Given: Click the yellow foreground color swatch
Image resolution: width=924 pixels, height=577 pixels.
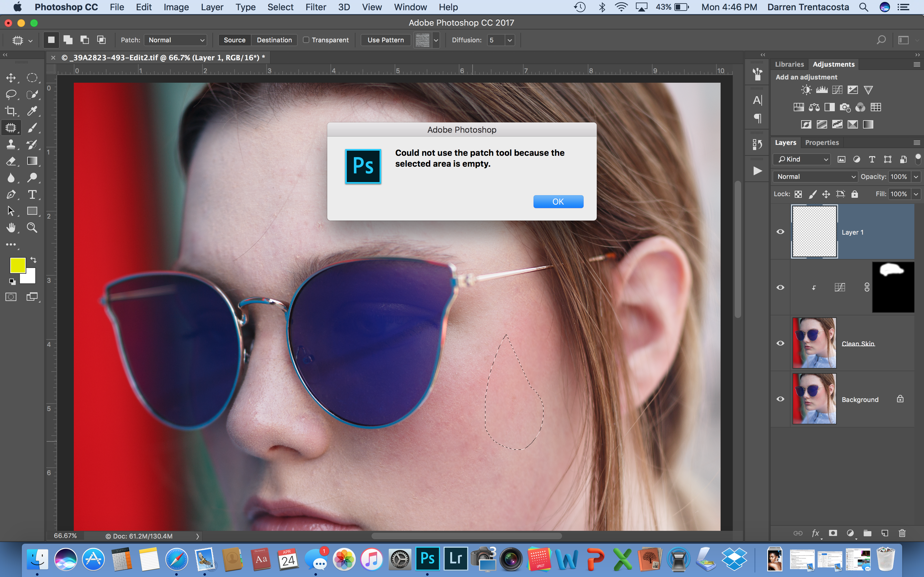Looking at the screenshot, I should click(17, 265).
